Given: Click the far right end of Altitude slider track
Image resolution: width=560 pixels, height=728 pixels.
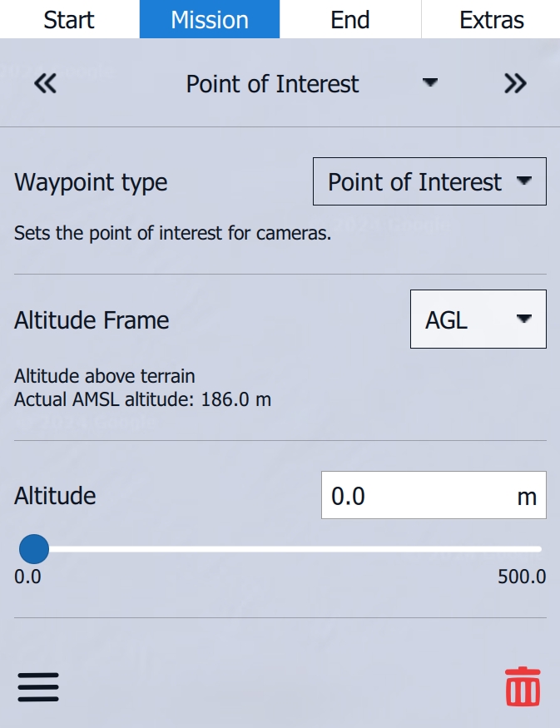Looking at the screenshot, I should click(538, 549).
